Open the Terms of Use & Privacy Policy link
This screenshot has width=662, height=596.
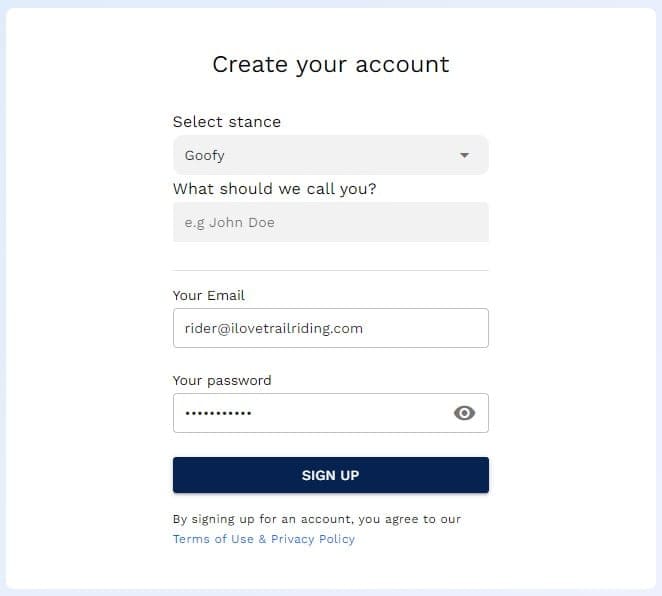coord(264,539)
